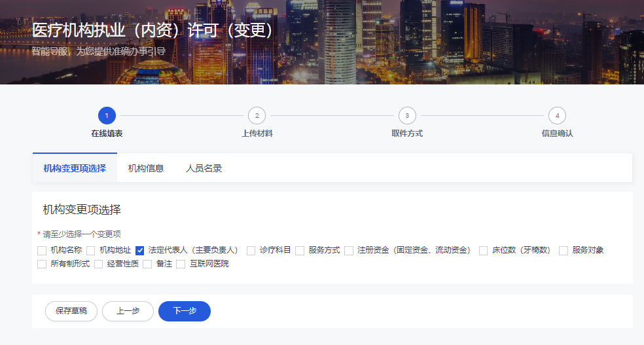Enable 注册资金（固定资金、流动资金） checkbox
Viewport: 644px width, 345px height.
click(x=349, y=251)
